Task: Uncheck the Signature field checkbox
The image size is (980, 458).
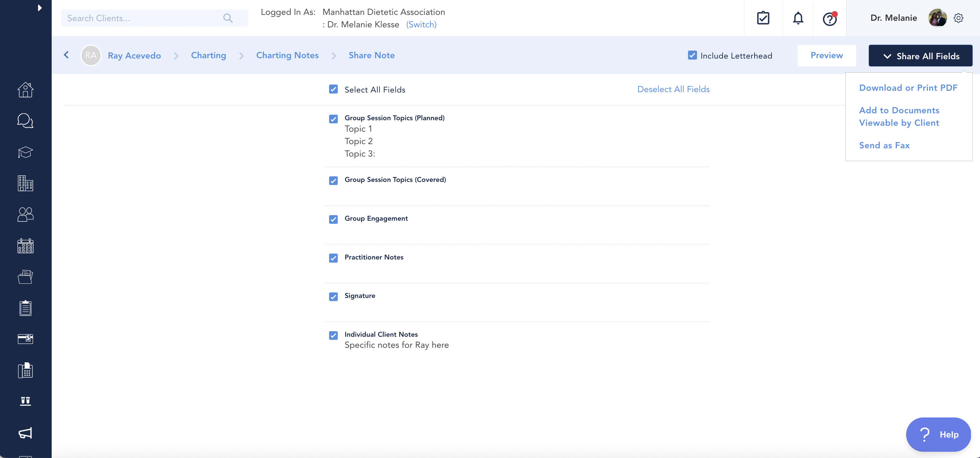Action: pos(333,297)
